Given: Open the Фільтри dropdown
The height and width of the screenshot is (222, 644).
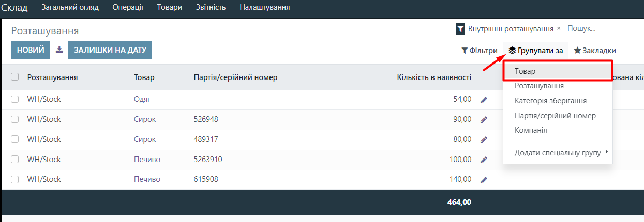Looking at the screenshot, I should (x=480, y=51).
